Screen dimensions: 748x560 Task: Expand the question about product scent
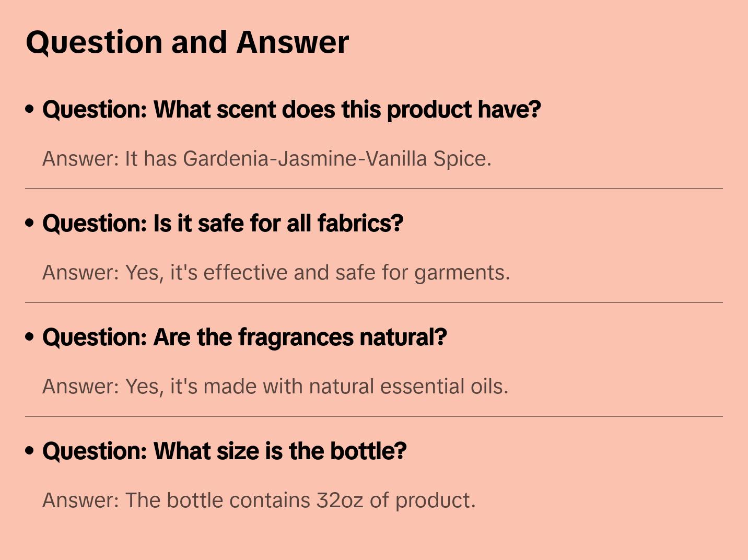(291, 110)
